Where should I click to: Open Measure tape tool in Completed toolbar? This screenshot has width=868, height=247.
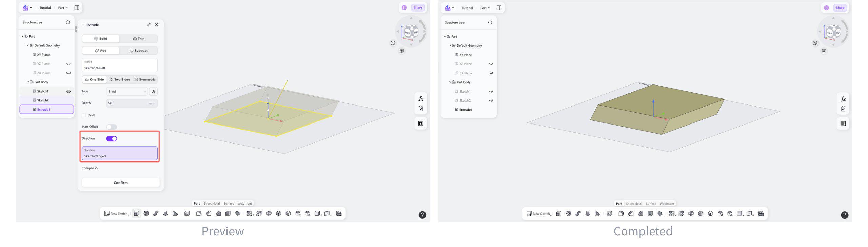[x=761, y=214]
